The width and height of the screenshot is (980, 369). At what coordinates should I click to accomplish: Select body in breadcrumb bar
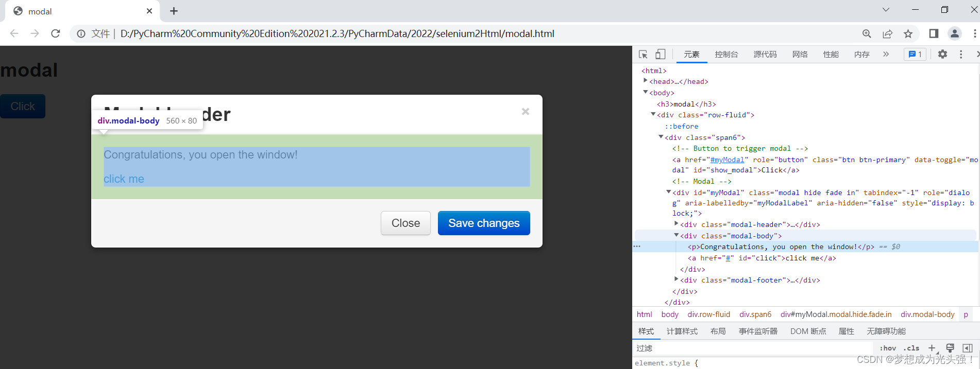point(670,314)
